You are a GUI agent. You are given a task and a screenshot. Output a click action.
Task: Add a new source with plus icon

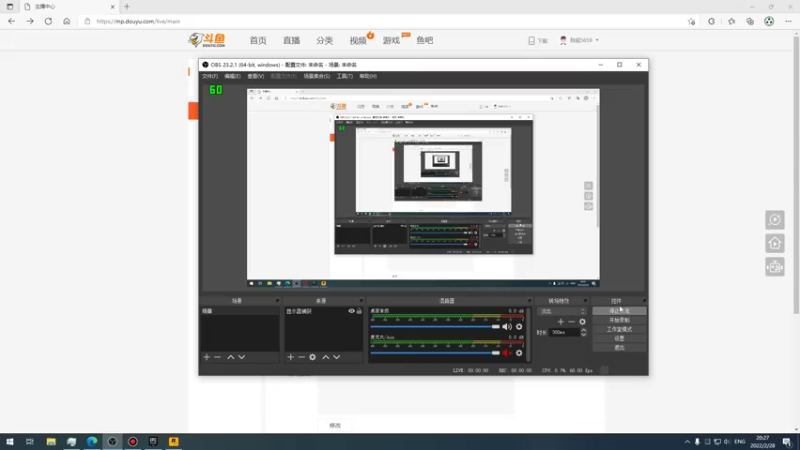pyautogui.click(x=290, y=357)
